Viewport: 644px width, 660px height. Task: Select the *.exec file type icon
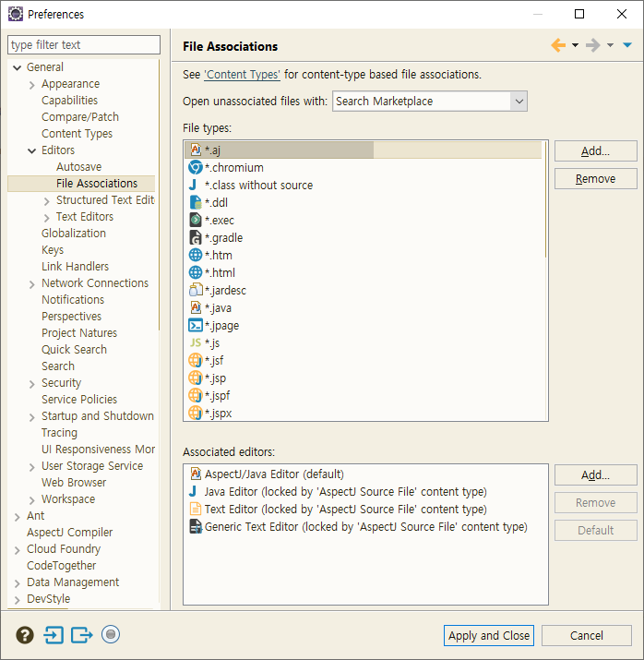[196, 220]
